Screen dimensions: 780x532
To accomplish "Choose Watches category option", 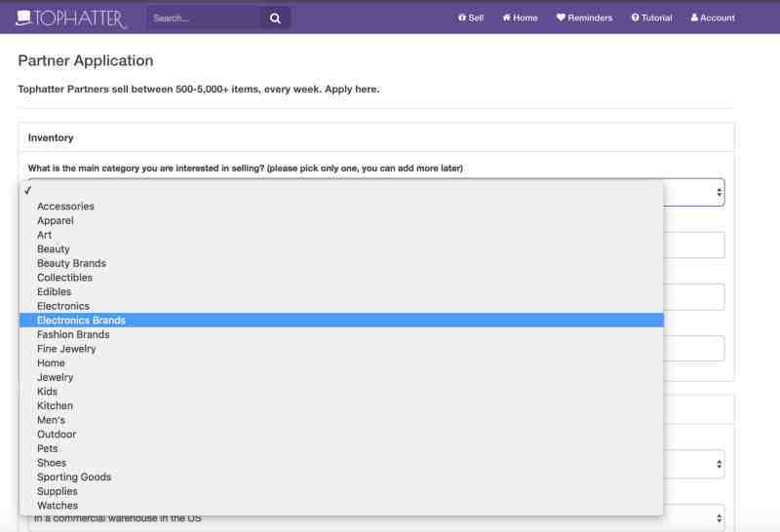I will pos(341,505).
